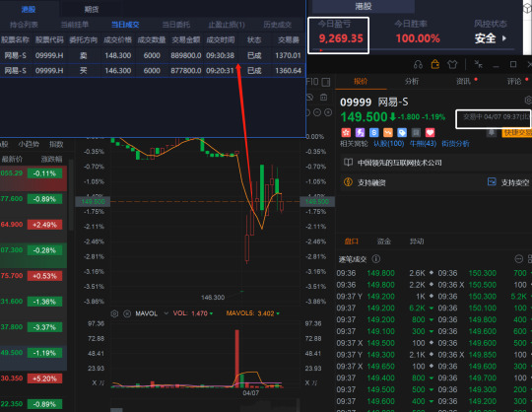
Task: Expand the VOL 1,470 value dropdown
Action: click(x=211, y=313)
